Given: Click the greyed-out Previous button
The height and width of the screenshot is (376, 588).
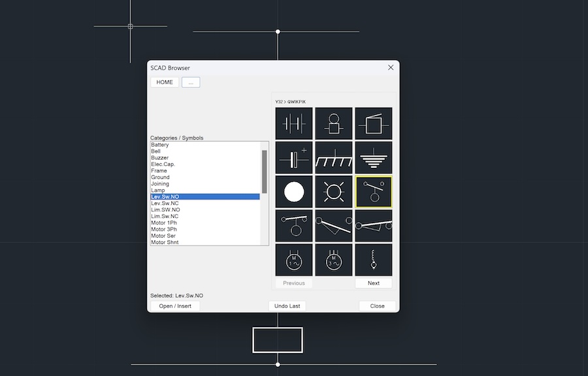Looking at the screenshot, I should pos(293,283).
